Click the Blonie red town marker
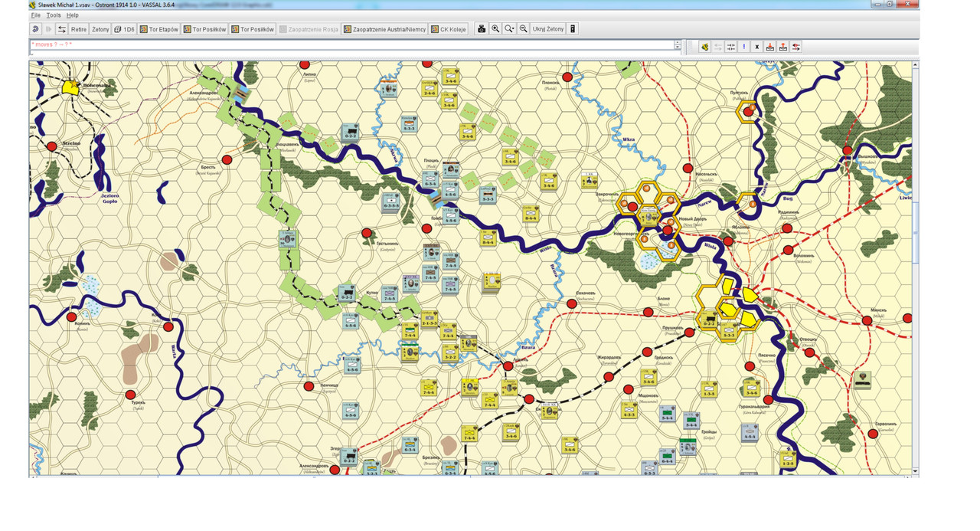 point(648,312)
